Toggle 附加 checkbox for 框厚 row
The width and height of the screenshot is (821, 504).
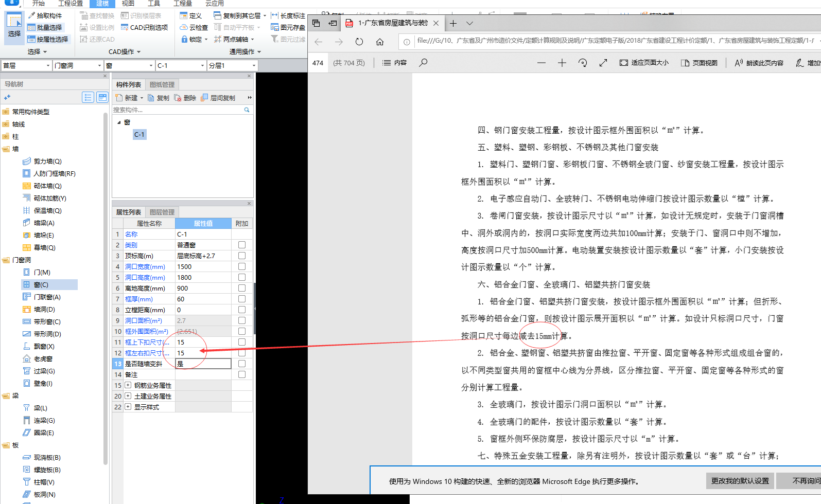pyautogui.click(x=242, y=299)
